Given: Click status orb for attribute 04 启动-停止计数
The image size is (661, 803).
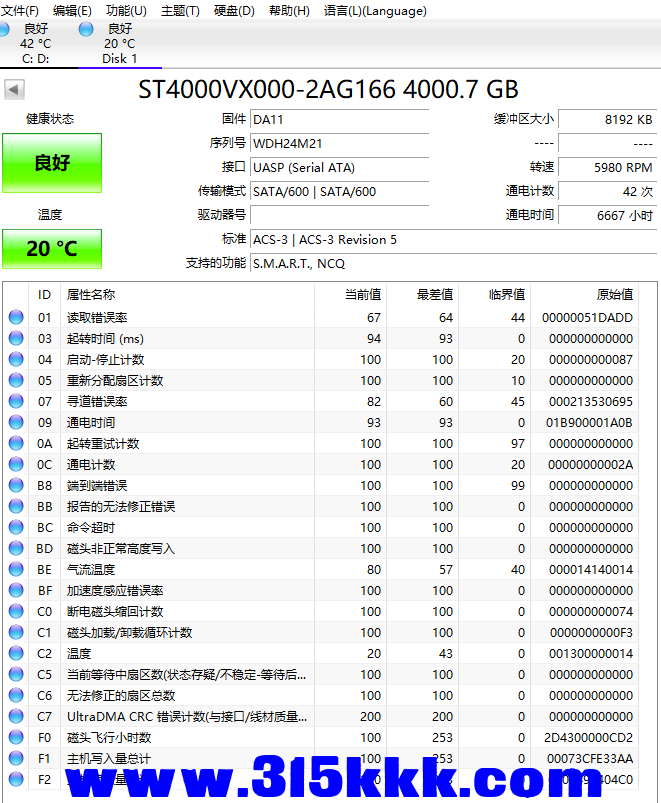Looking at the screenshot, I should pyautogui.click(x=16, y=360).
